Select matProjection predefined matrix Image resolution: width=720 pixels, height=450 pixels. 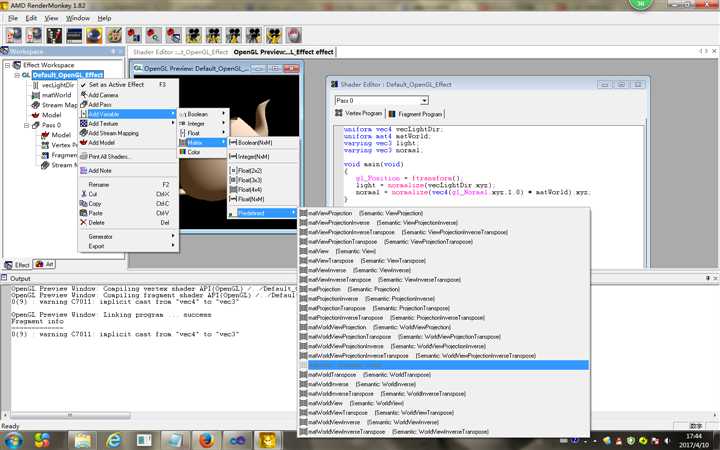coord(444,289)
